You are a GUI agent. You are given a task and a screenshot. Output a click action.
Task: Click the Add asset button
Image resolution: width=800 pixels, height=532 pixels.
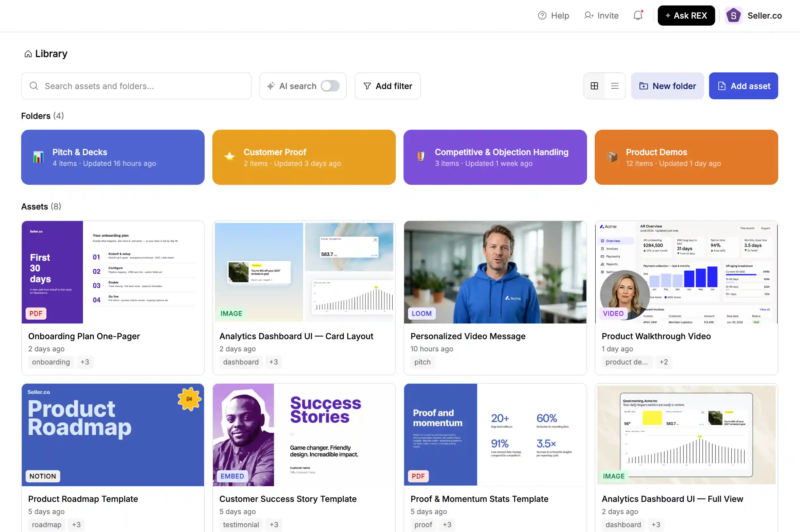coord(743,86)
